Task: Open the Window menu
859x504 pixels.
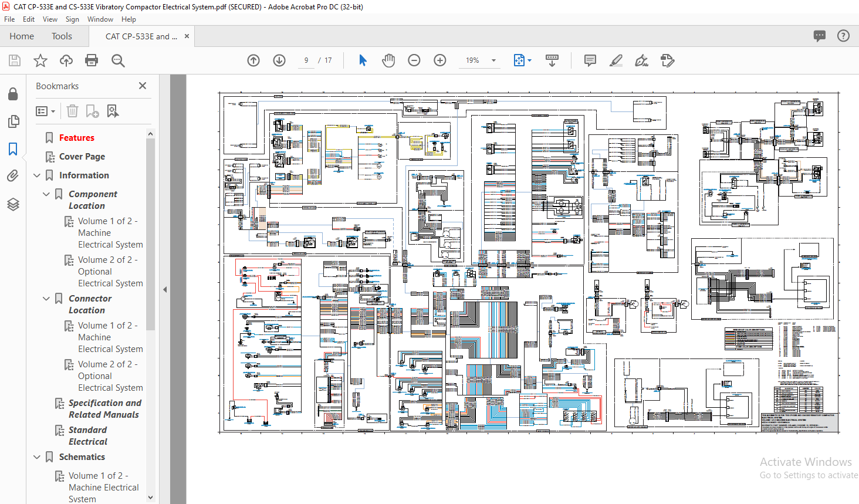Action: [100, 19]
